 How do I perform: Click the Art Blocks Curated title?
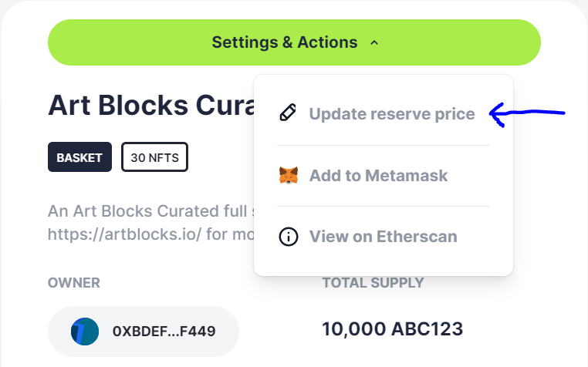pyautogui.click(x=151, y=105)
